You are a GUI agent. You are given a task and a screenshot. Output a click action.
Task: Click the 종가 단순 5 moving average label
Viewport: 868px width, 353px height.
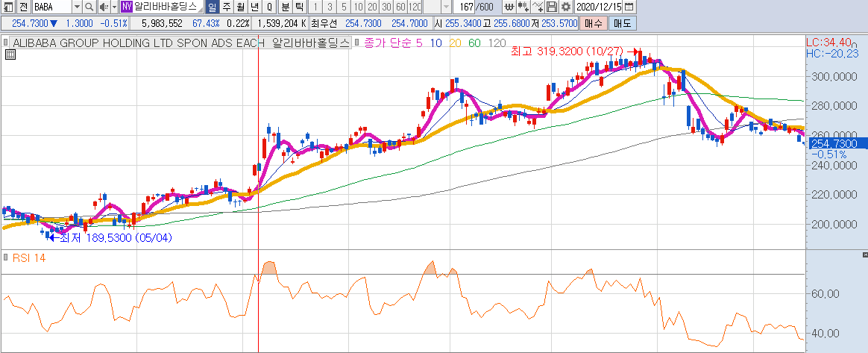(x=393, y=43)
